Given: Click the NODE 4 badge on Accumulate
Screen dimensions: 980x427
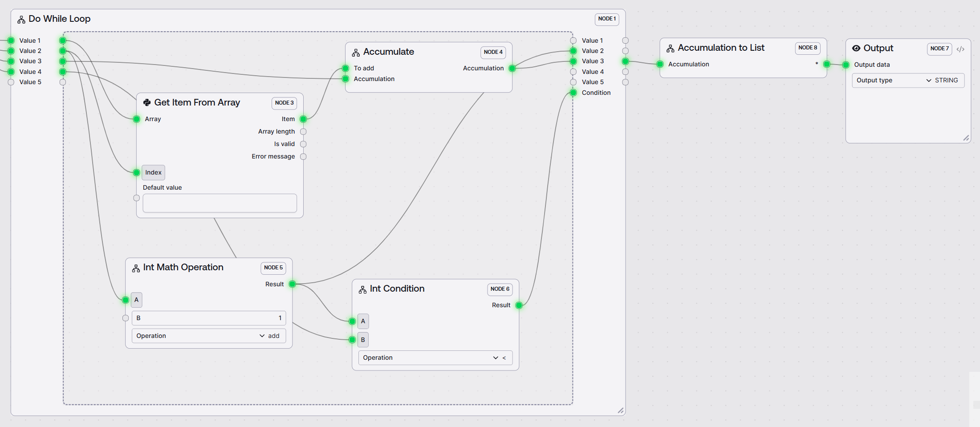Looking at the screenshot, I should coord(493,53).
